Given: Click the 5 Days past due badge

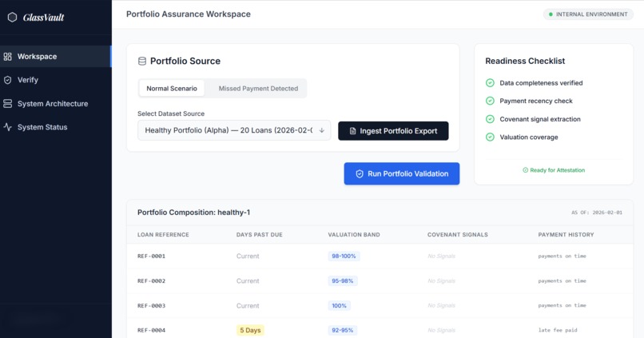Looking at the screenshot, I should pos(250,330).
